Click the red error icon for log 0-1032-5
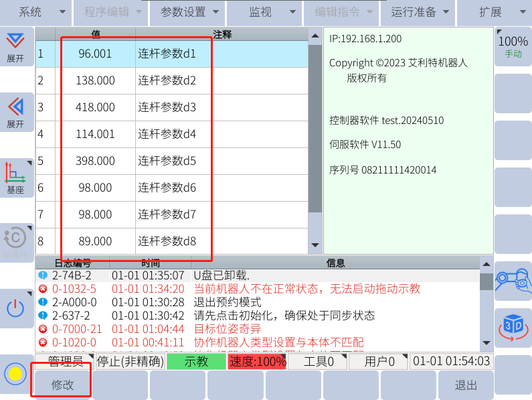Screen dimensions: 532x400 (43, 289)
